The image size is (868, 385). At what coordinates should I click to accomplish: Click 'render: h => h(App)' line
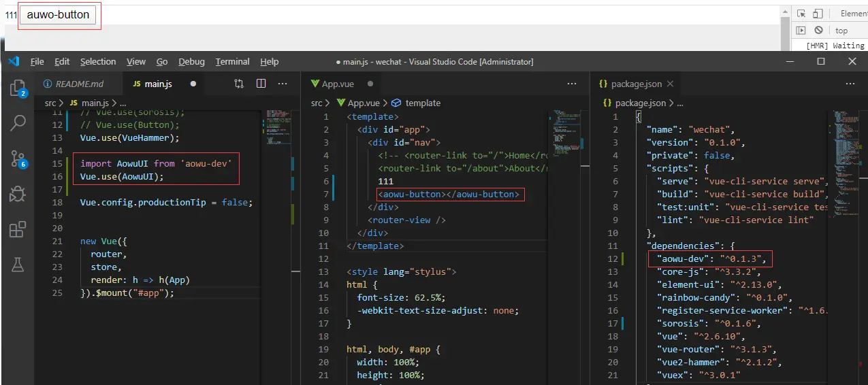140,280
